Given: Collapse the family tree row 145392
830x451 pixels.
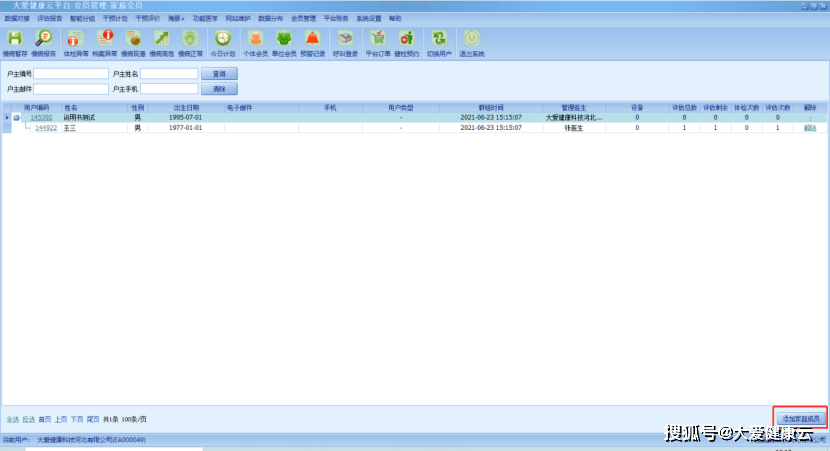Looking at the screenshot, I should click(x=16, y=118).
